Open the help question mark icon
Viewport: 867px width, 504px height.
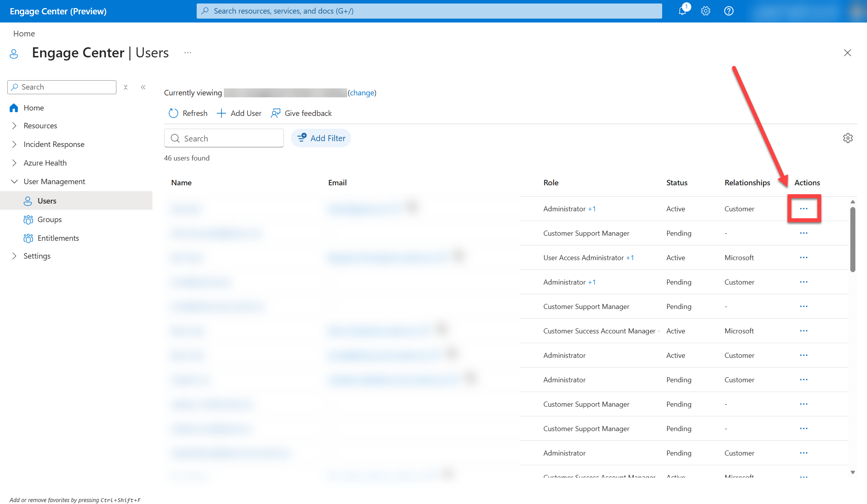pyautogui.click(x=729, y=11)
